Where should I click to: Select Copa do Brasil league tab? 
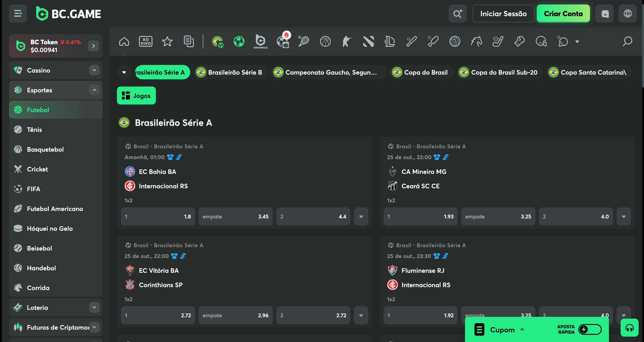click(421, 72)
